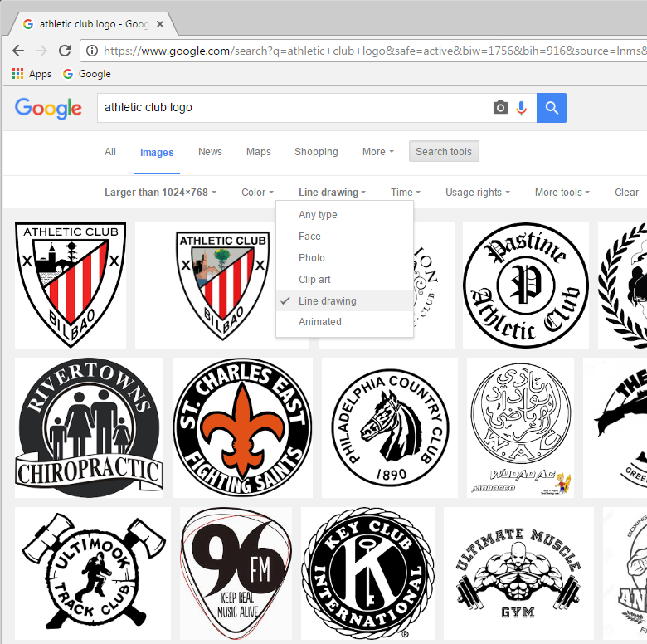This screenshot has width=647, height=644.
Task: Open the Rivertowns Chiropractic logo image
Action: tap(89, 427)
